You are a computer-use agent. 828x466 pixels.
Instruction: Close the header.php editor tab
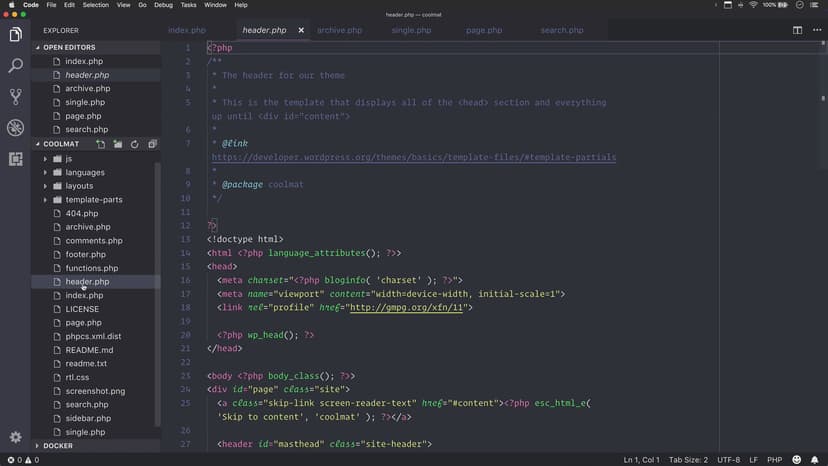(x=300, y=30)
